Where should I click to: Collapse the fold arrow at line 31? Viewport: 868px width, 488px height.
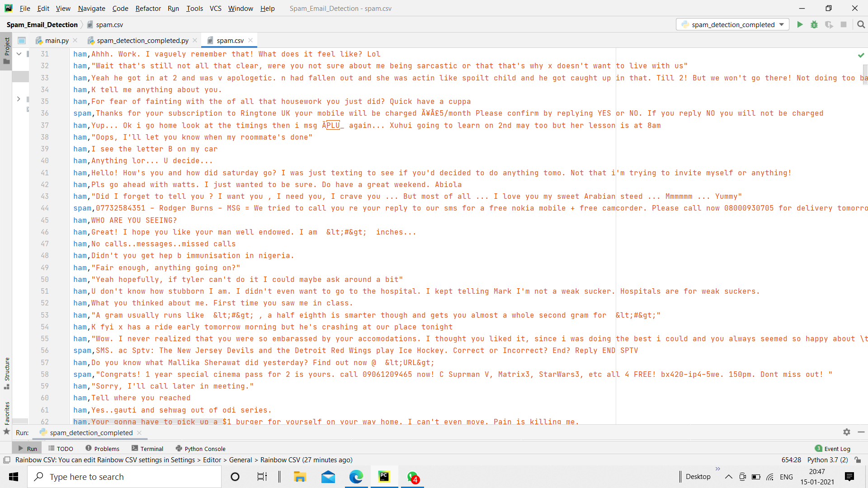pyautogui.click(x=19, y=54)
